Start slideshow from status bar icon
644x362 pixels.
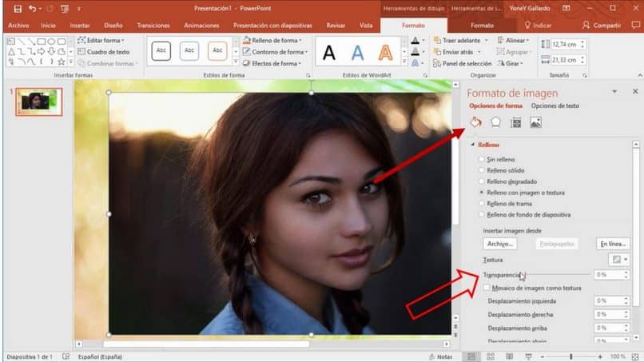pos(528,356)
